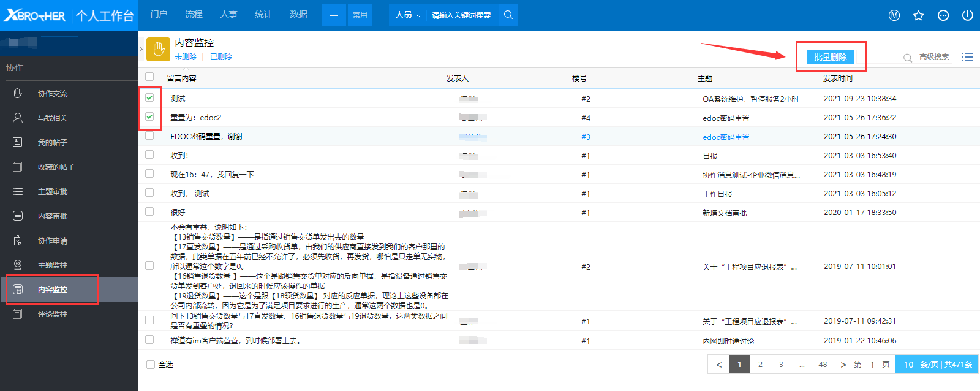Image resolution: width=980 pixels, height=391 pixels.
Task: Expand the collapsed side panel arrow
Action: pyautogui.click(x=141, y=49)
